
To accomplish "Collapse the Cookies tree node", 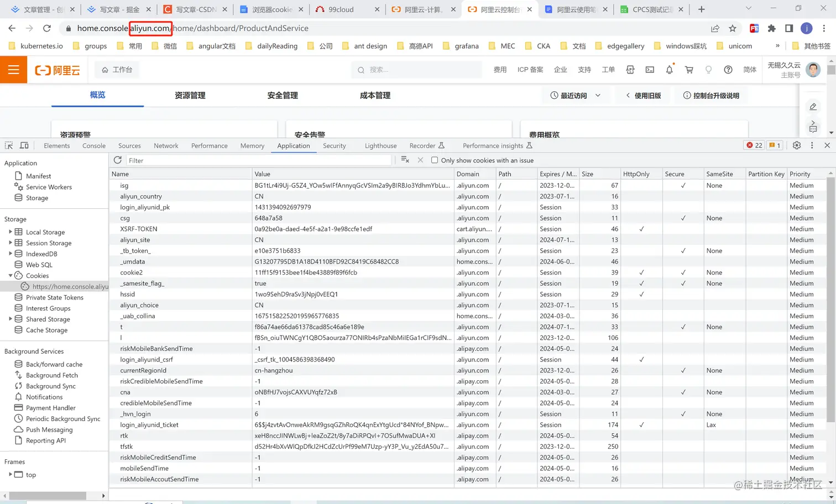I will [x=10, y=275].
